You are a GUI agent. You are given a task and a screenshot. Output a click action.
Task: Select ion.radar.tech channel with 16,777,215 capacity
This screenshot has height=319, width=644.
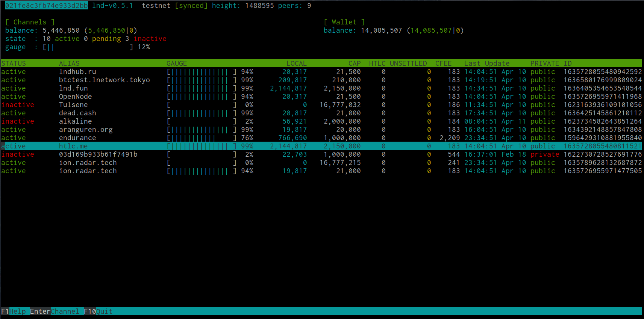(x=321, y=163)
